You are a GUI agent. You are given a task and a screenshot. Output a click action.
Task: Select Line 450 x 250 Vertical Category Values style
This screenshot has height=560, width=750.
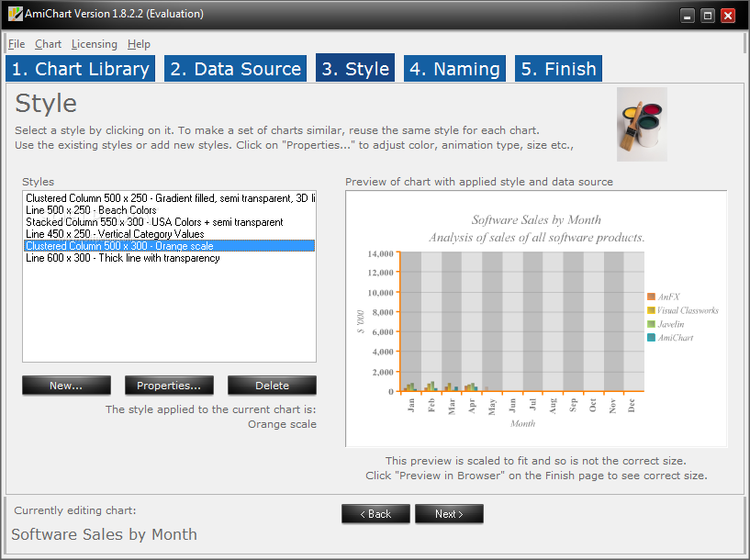tap(169, 234)
